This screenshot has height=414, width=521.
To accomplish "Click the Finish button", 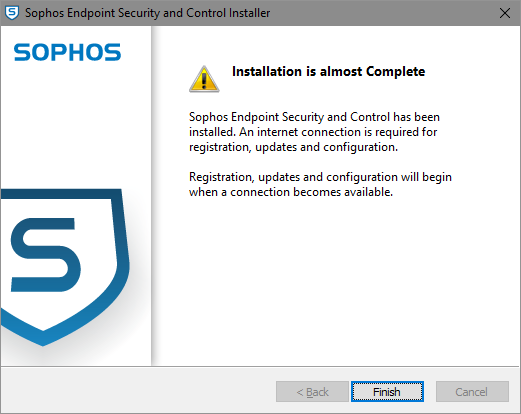I will point(387,392).
